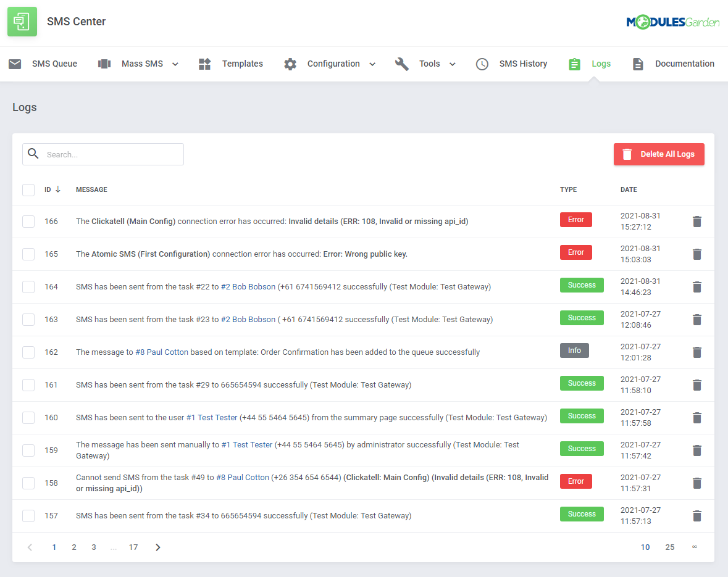Click the Configuration gear icon
Screen dimensions: 728x577
290,63
